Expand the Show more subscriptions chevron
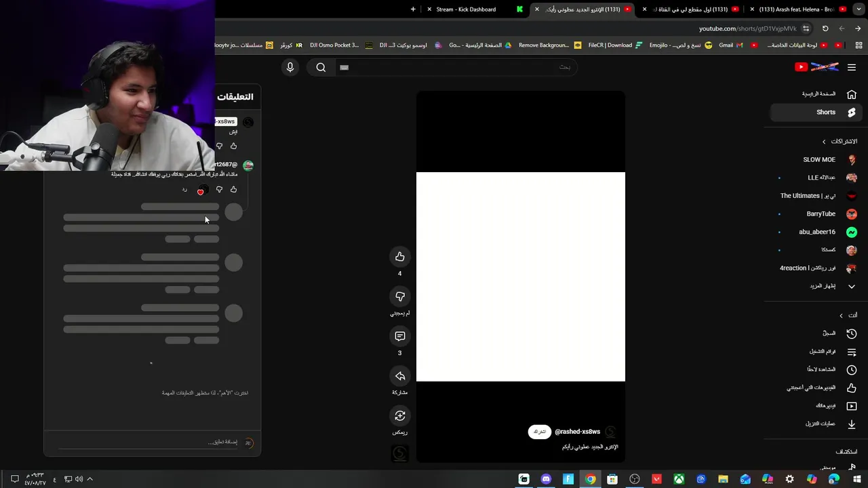This screenshot has width=868, height=488. coord(852,286)
